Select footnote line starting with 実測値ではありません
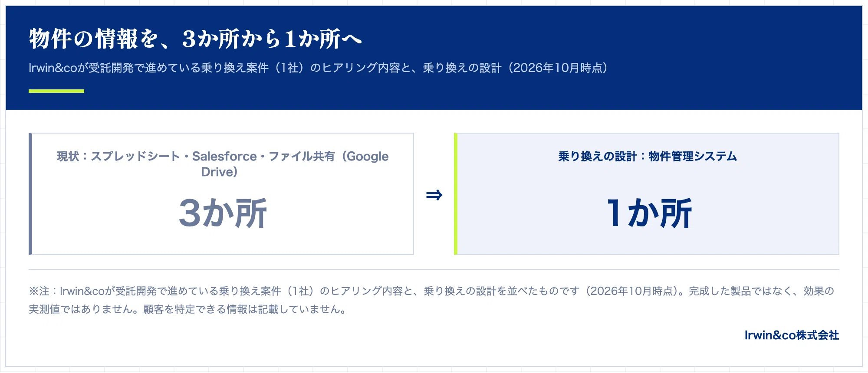Image resolution: width=868 pixels, height=373 pixels. [187, 309]
